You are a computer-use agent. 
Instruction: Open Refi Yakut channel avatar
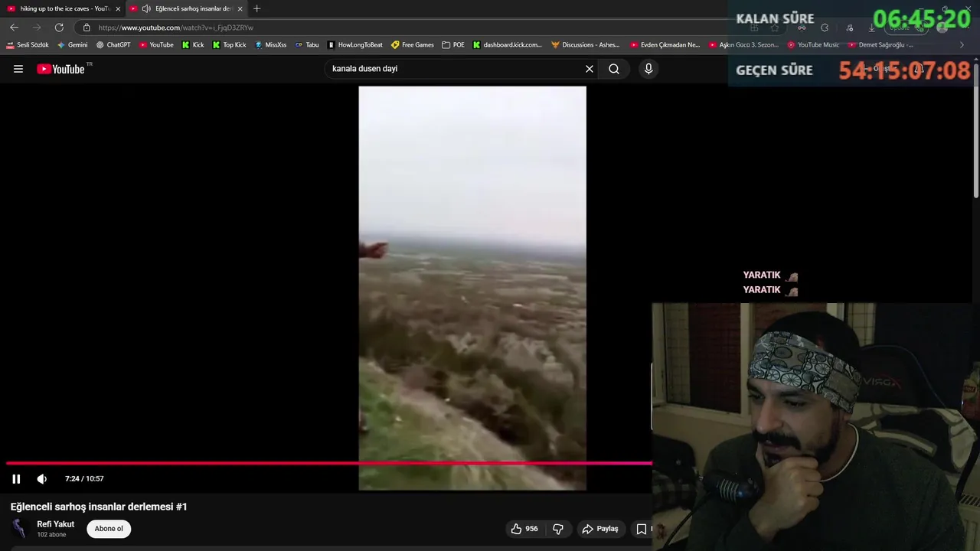click(20, 529)
